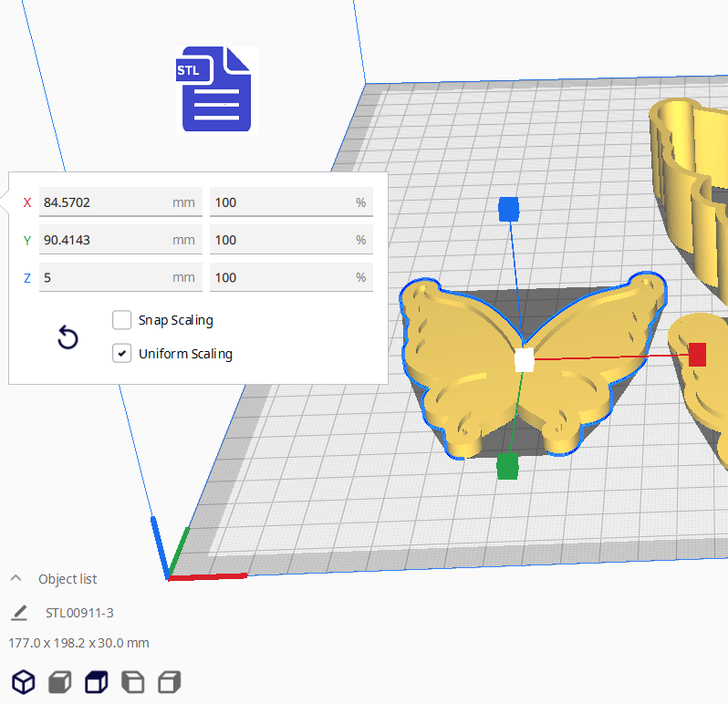Click the 3D perspective view cube icon
Image resolution: width=728 pixels, height=704 pixels.
click(23, 681)
